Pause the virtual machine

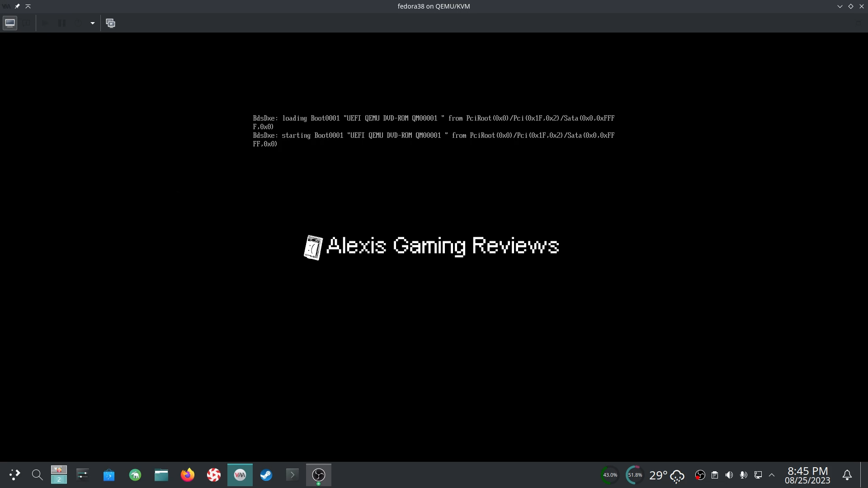click(x=62, y=23)
